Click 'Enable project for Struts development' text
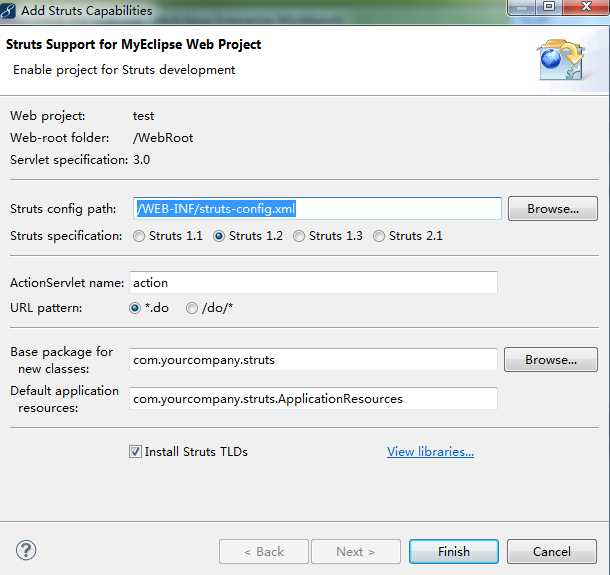Viewport: 610px width, 575px height. tap(124, 70)
